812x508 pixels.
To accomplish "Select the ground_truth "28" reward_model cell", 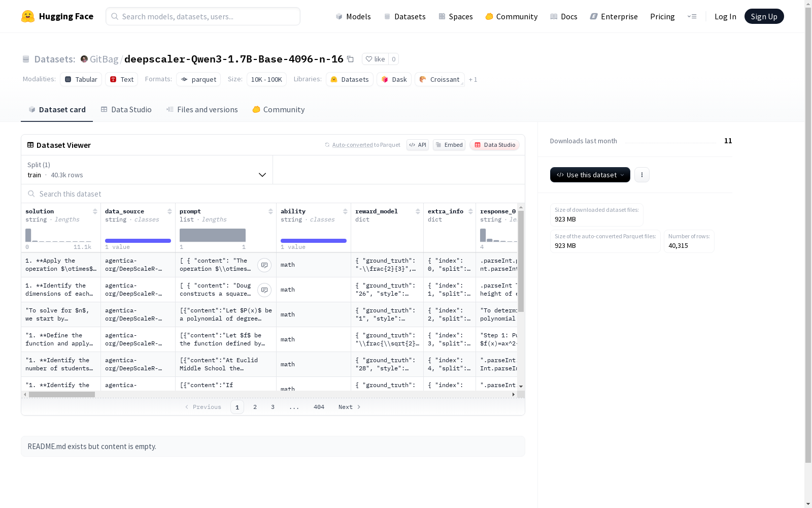I will point(387,364).
